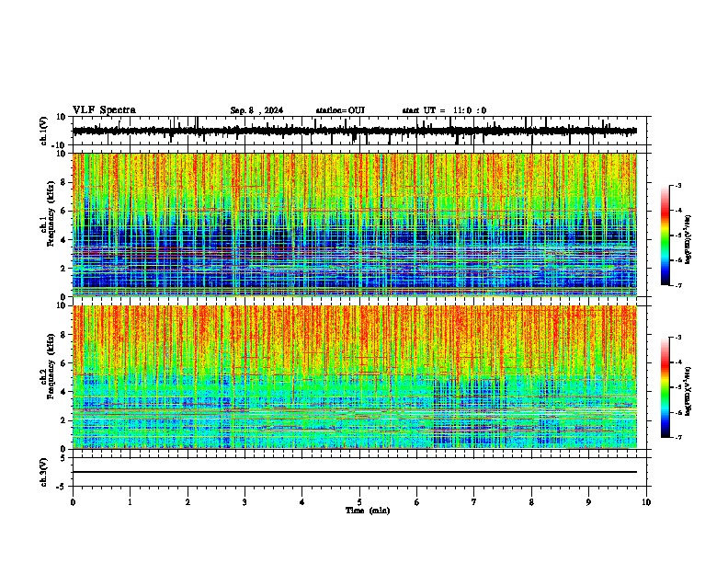This screenshot has width=728, height=563.
Task: Click the ch.1 waveform trace panel
Action: coord(359,131)
